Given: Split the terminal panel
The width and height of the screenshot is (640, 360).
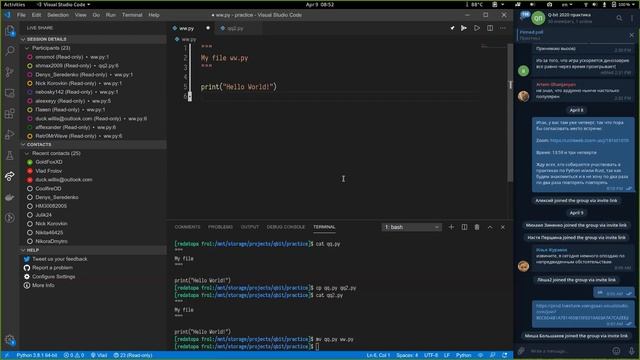Looking at the screenshot, I should 464,227.
